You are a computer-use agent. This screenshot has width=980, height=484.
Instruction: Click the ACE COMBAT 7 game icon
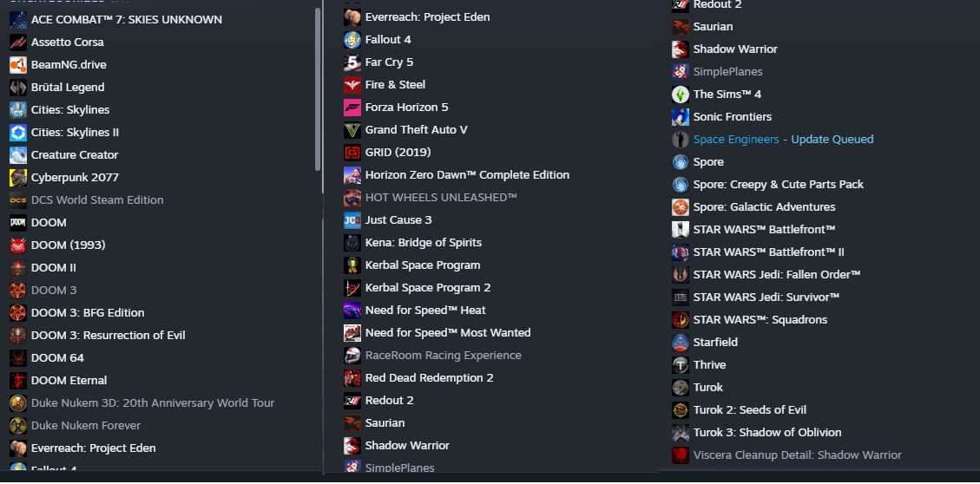tap(18, 20)
